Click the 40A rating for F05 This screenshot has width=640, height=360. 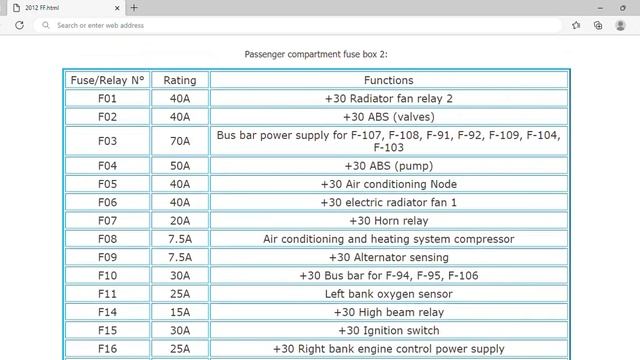(180, 184)
